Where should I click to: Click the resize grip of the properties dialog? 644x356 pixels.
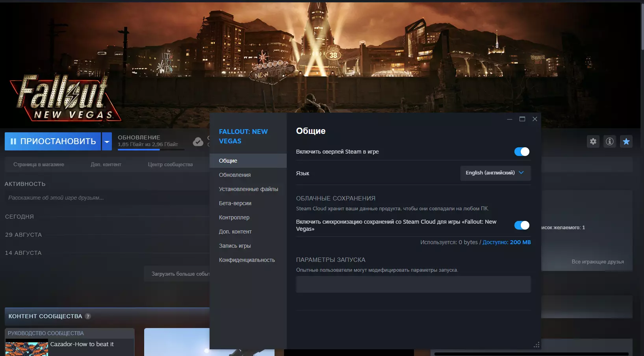536,345
